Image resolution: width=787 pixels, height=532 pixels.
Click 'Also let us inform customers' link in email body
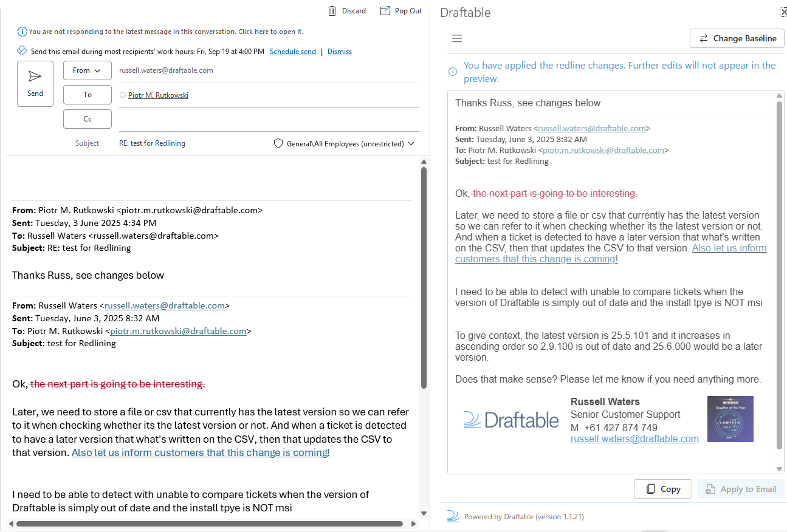point(201,452)
